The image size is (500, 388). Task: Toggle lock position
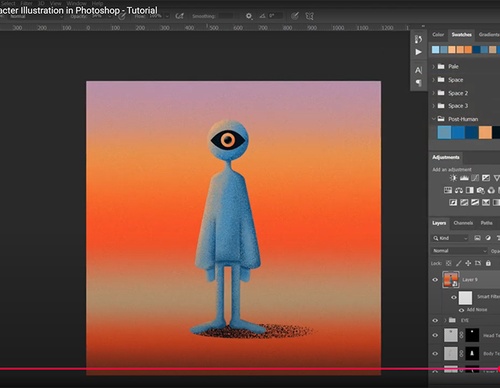click(x=468, y=263)
